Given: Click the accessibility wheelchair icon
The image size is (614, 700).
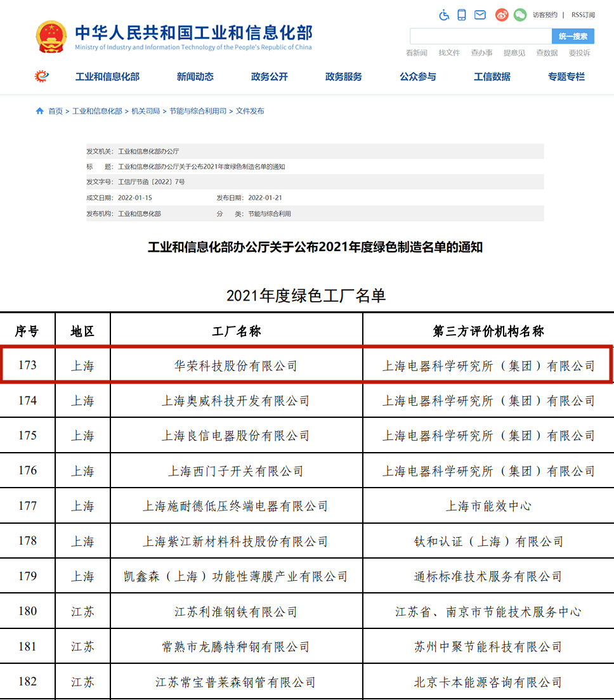Looking at the screenshot, I should [x=444, y=15].
